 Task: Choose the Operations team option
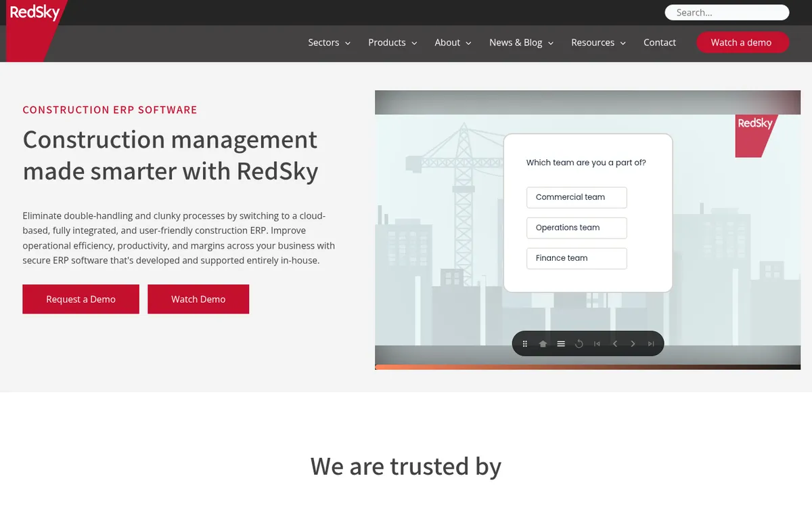coord(577,228)
